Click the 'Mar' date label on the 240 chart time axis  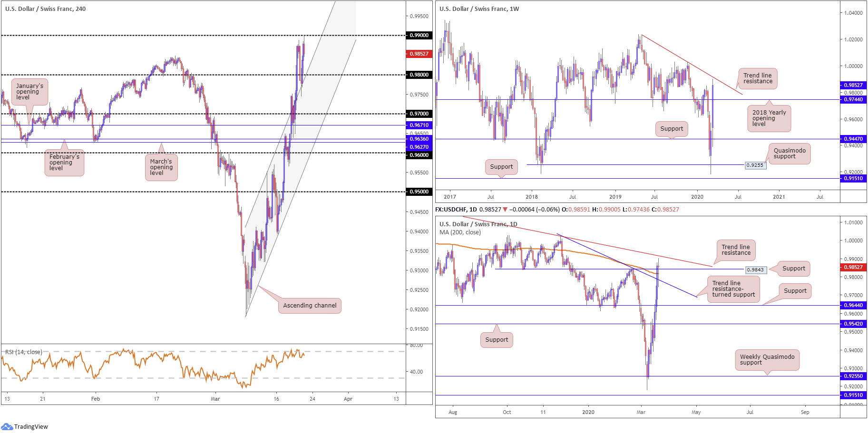click(215, 399)
